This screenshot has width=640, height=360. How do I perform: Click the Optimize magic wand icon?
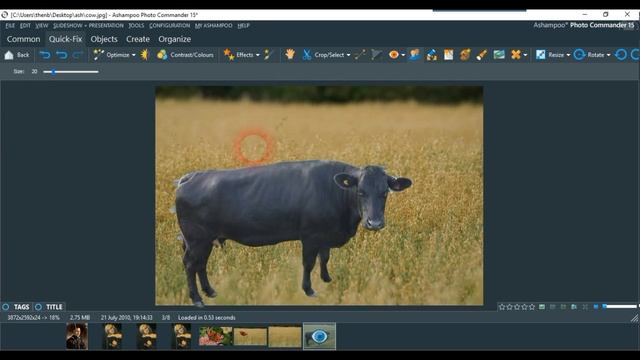[x=98, y=55]
